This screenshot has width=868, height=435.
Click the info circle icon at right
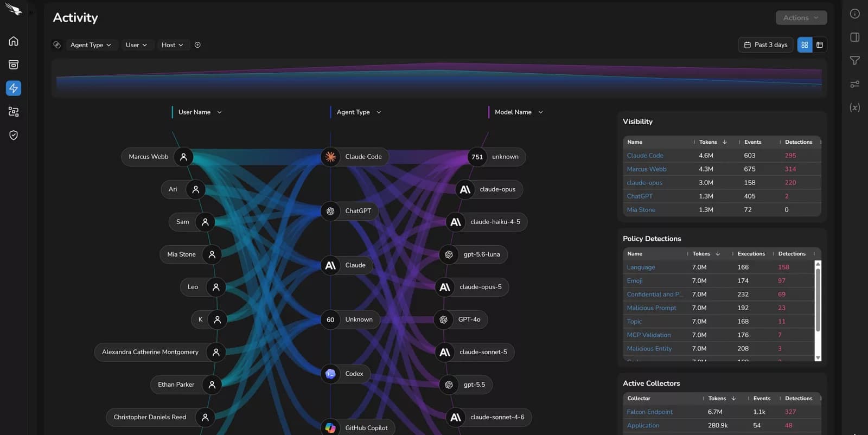click(854, 14)
